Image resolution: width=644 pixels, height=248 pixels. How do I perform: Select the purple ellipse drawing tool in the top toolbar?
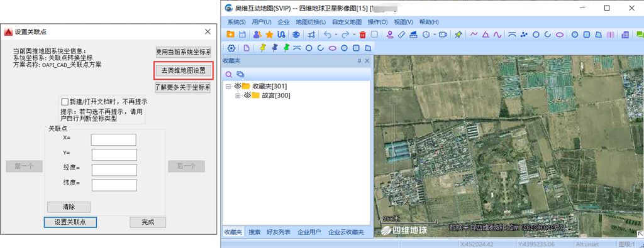pyautogui.click(x=560, y=35)
